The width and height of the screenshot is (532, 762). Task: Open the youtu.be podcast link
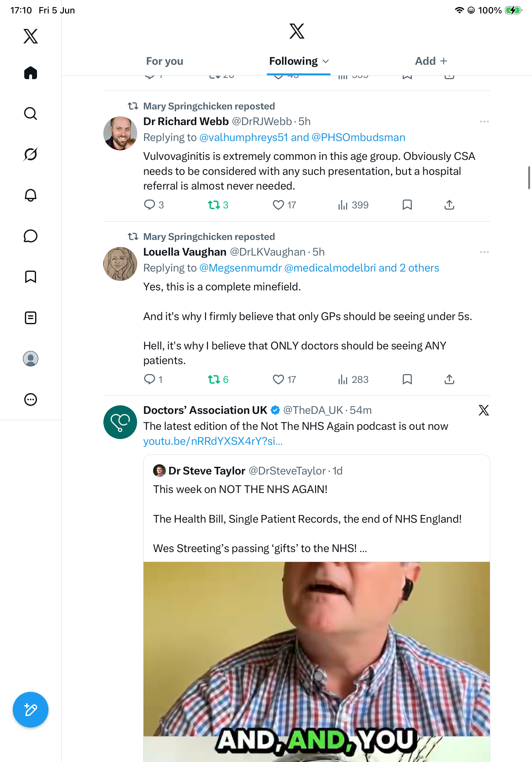pyautogui.click(x=213, y=441)
